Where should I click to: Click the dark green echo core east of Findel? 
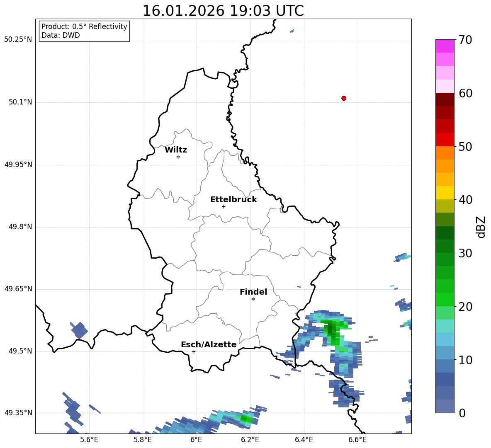click(331, 329)
